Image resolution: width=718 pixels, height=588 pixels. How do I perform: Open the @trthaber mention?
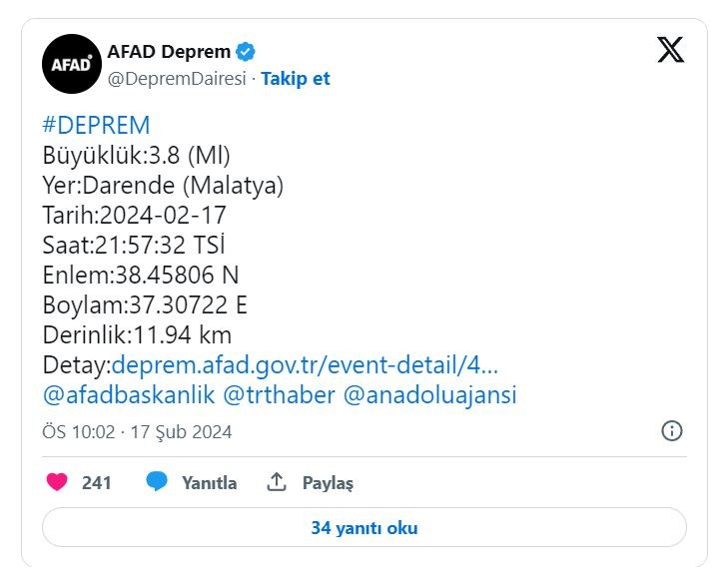point(279,395)
